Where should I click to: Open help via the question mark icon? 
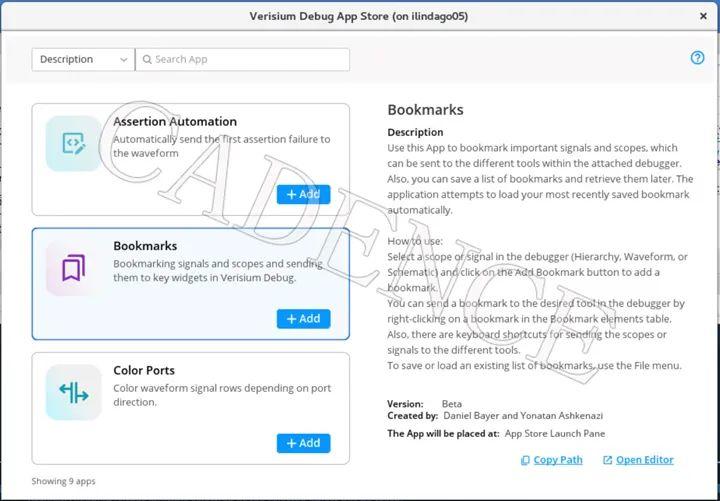coord(698,58)
